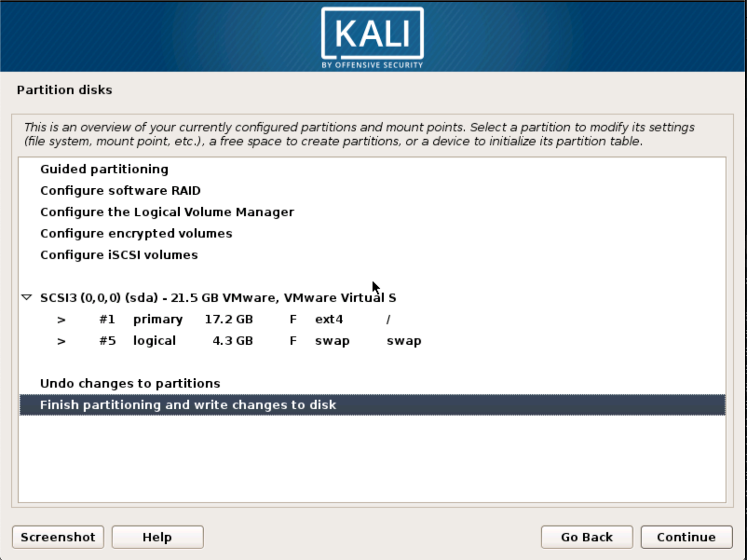Image resolution: width=747 pixels, height=560 pixels.
Task: Click the Continue button
Action: [x=686, y=537]
